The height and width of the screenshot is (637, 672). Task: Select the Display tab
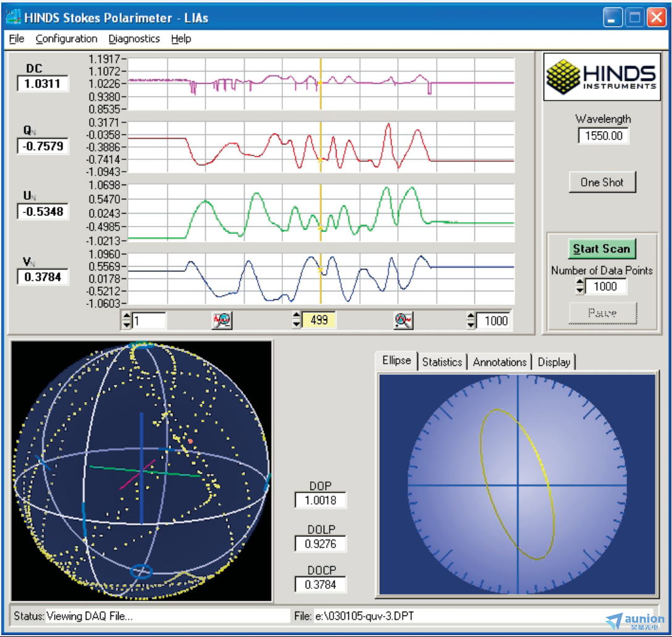[553, 362]
